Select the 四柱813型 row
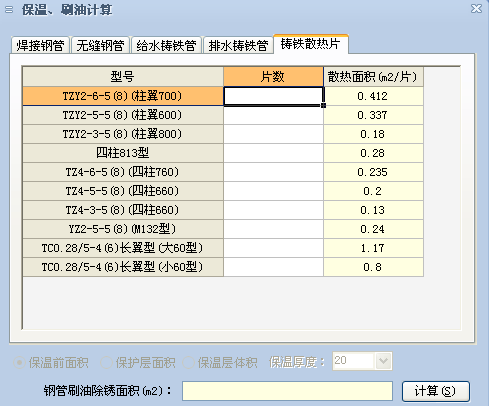Image resolution: width=489 pixels, height=406 pixels. [123, 153]
